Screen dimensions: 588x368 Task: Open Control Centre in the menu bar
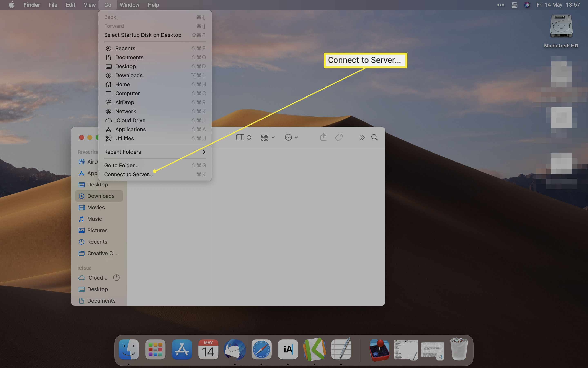point(514,5)
